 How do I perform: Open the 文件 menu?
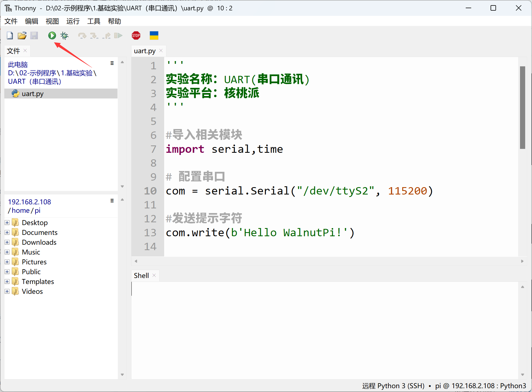tap(12, 21)
